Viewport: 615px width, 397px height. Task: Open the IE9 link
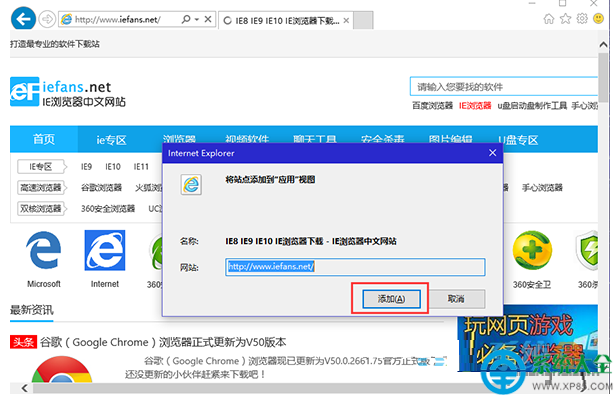coord(86,167)
